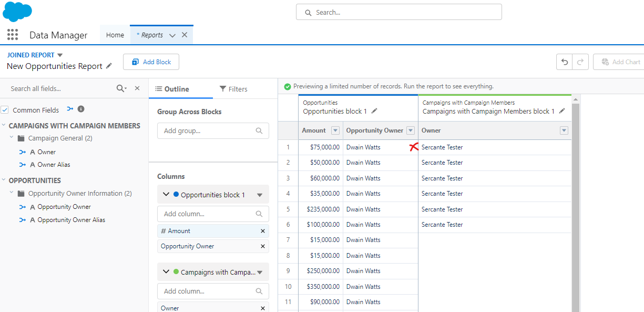The width and height of the screenshot is (644, 312).
Task: Open the Joined Report format dropdown
Action: click(x=60, y=55)
